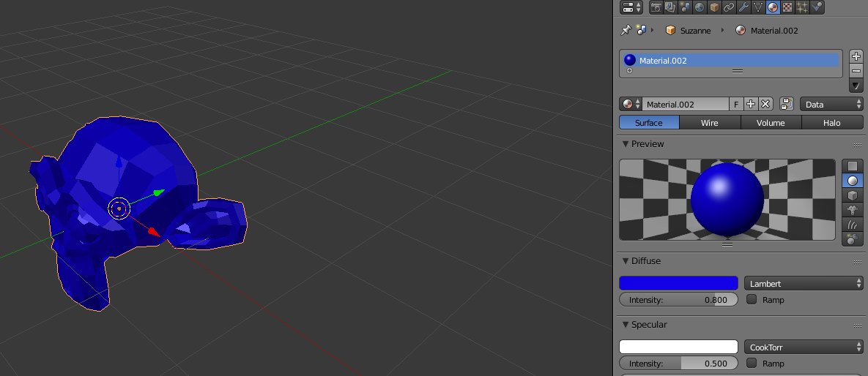Screen dimensions: 868x376
Task: Click the blue Z axis manipulator arrow
Action: (x=118, y=162)
